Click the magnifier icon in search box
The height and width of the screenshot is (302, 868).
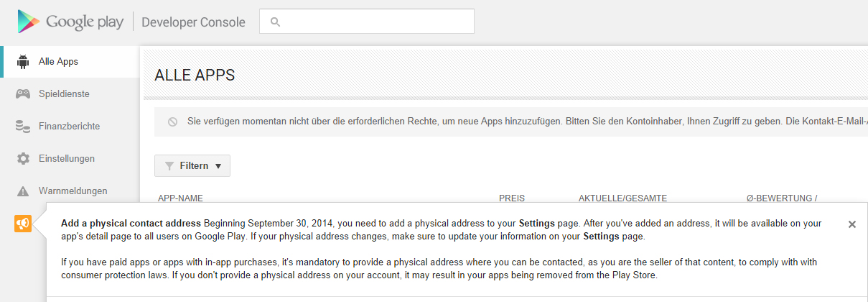(274, 22)
